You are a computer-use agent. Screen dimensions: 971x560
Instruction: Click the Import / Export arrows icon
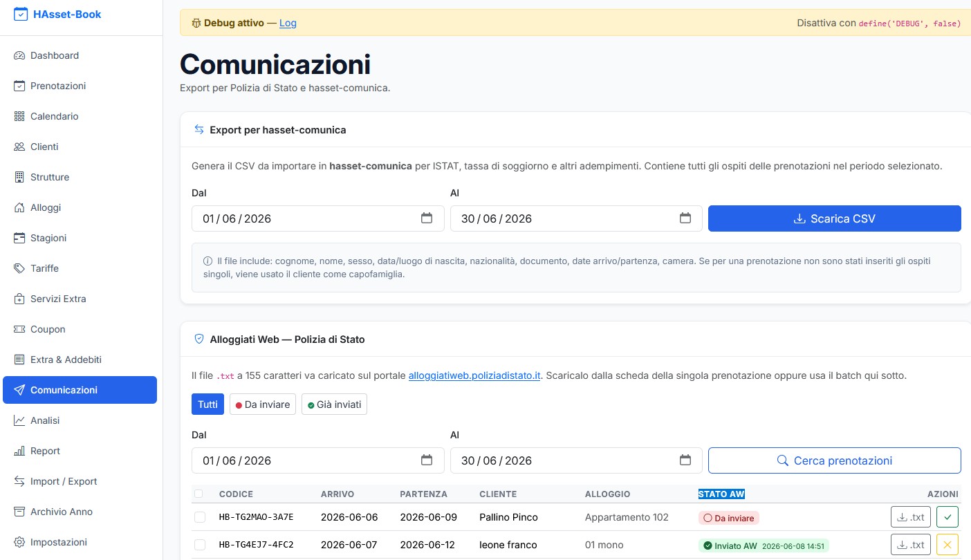click(19, 481)
